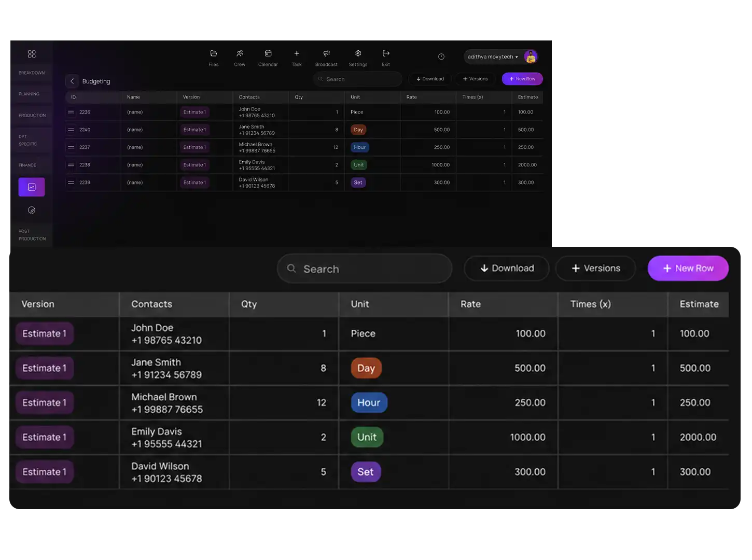
Task: Open the pie chart sidebar icon
Action: tap(32, 210)
